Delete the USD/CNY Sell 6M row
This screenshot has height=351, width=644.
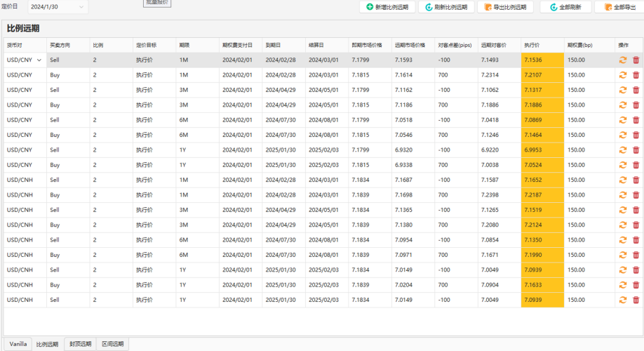pyautogui.click(x=636, y=120)
